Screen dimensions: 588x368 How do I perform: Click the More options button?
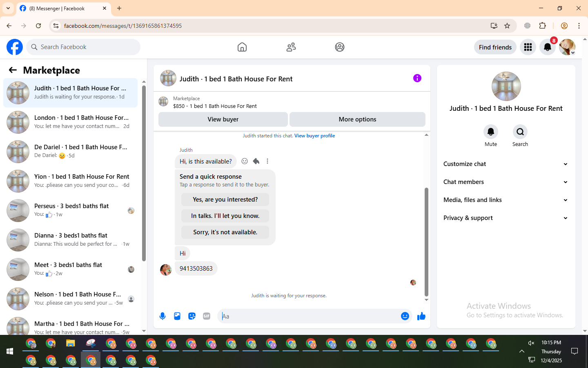pos(357,119)
